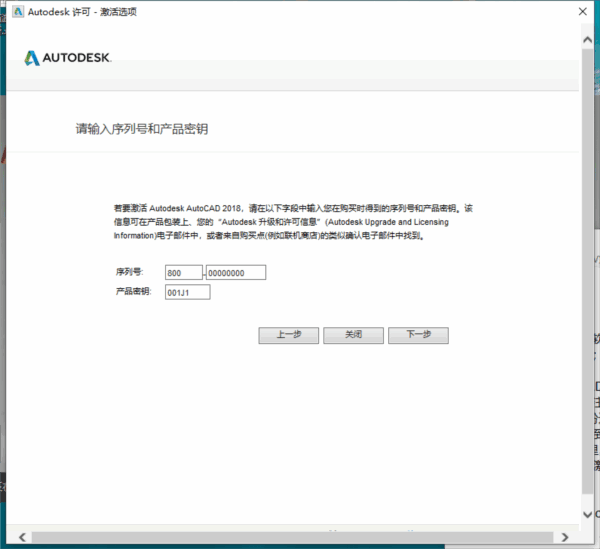The width and height of the screenshot is (600, 549).
Task: Click the 上一步 (Back) button
Action: click(x=289, y=335)
